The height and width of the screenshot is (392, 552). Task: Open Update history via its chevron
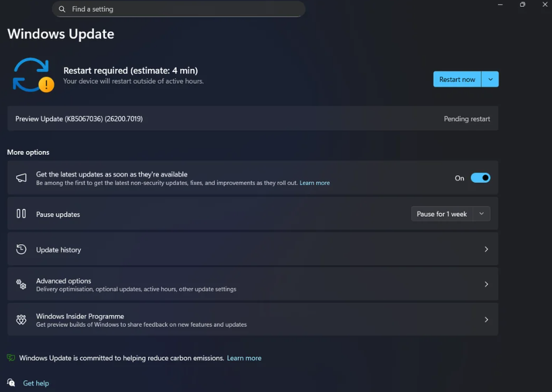tap(486, 249)
